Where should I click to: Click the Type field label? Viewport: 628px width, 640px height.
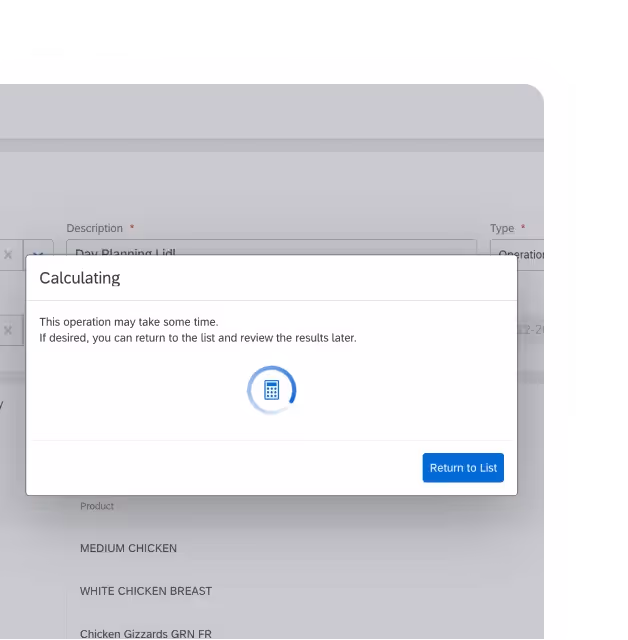pyautogui.click(x=502, y=228)
